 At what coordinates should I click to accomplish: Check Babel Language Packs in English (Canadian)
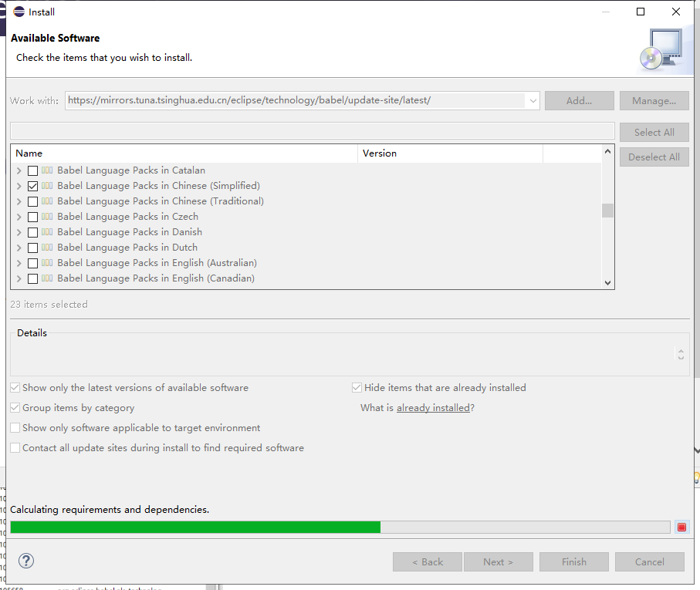[x=32, y=278]
